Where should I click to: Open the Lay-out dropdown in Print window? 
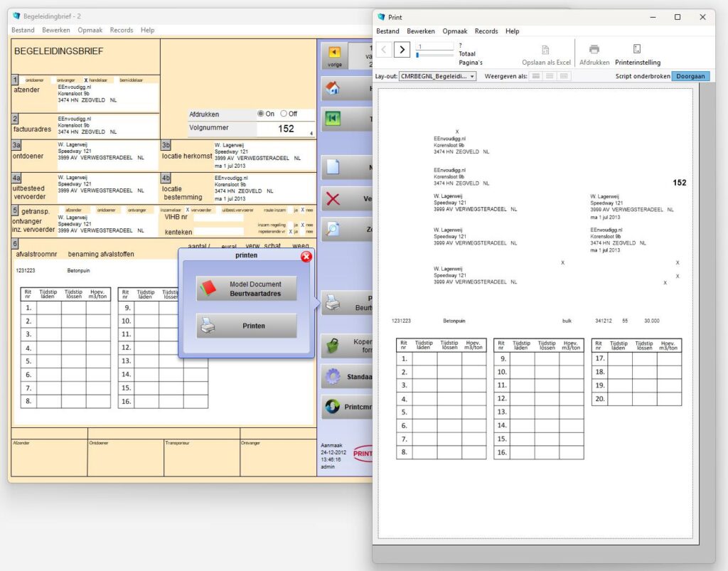click(x=437, y=76)
